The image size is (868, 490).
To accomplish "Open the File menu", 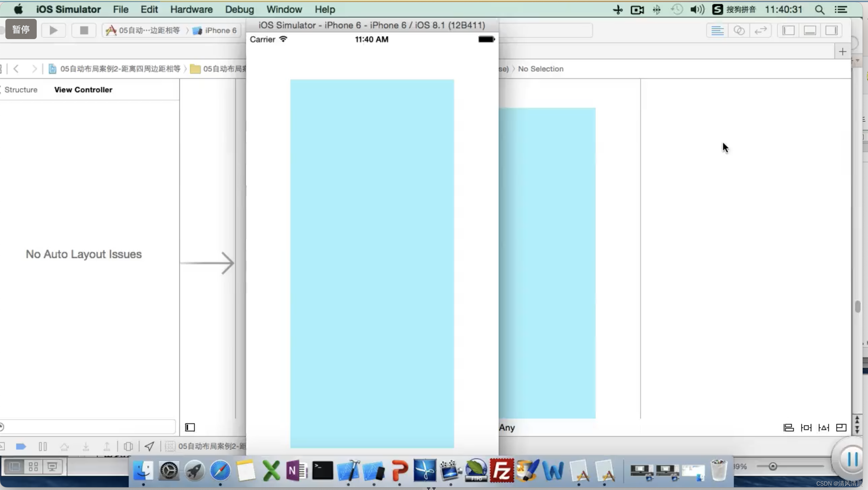I will click(121, 9).
